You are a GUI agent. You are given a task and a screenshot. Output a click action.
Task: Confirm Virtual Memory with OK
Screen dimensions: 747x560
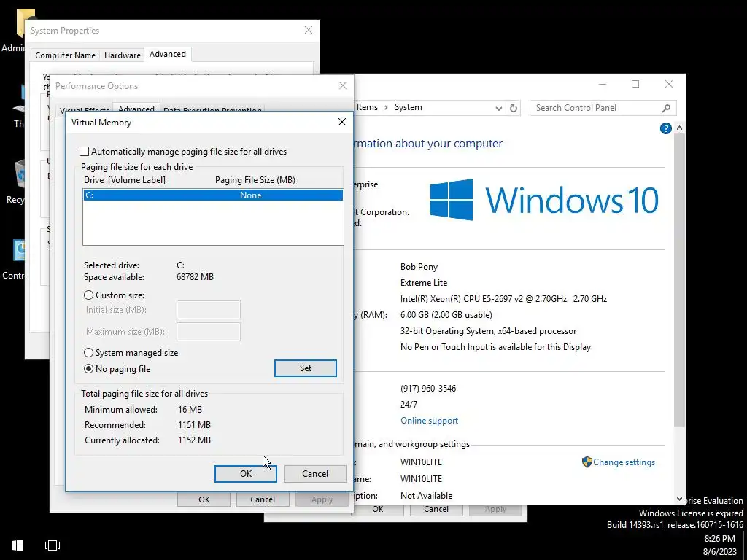pos(245,474)
